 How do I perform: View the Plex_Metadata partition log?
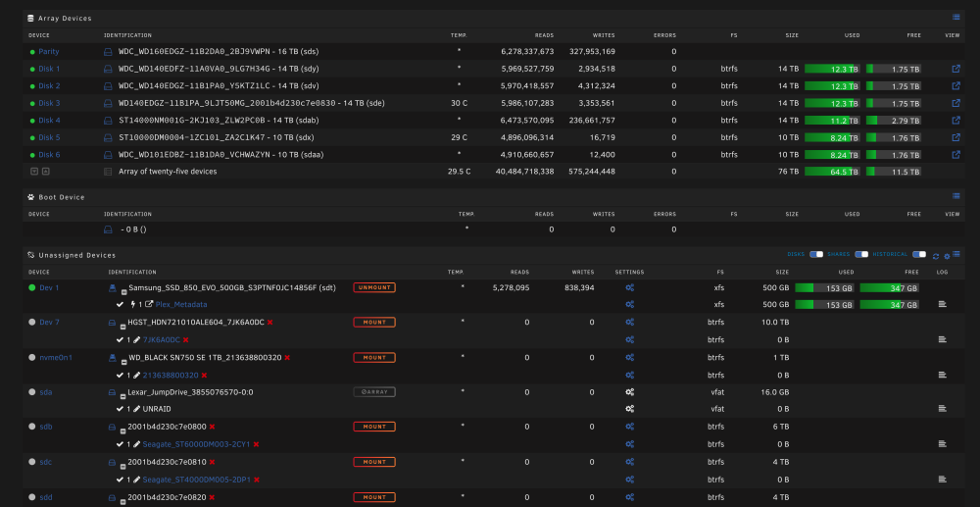943,304
